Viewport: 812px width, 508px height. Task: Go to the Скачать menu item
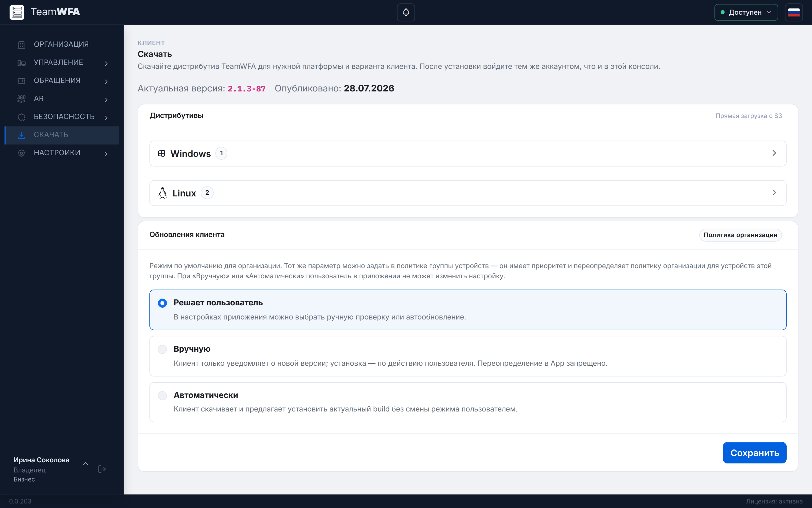coord(62,135)
